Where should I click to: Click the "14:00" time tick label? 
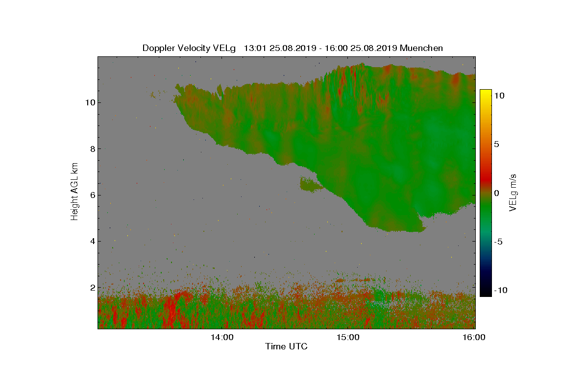pyautogui.click(x=222, y=337)
